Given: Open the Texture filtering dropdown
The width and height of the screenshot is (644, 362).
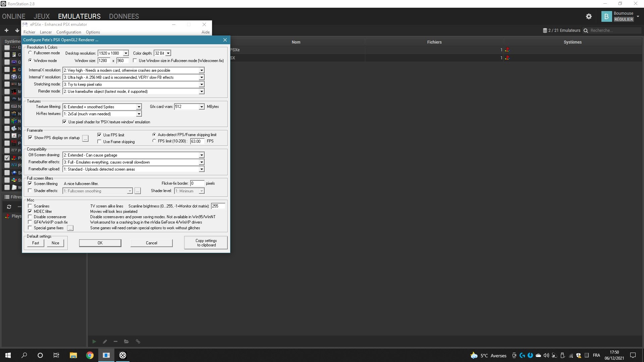Looking at the screenshot, I should 139,107.
